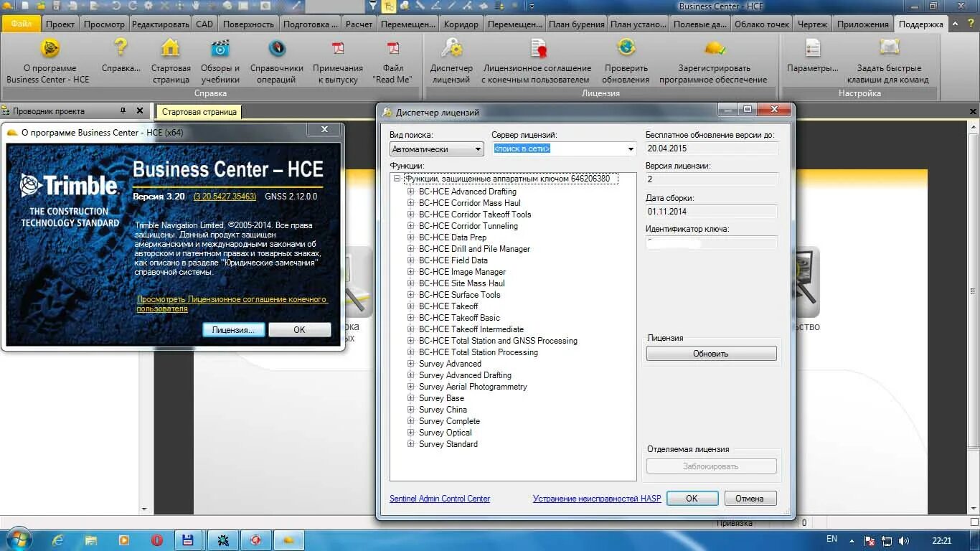This screenshot has width=980, height=551.
Task: Expand the Survey Aerial Photogrammetry node
Action: [x=411, y=387]
